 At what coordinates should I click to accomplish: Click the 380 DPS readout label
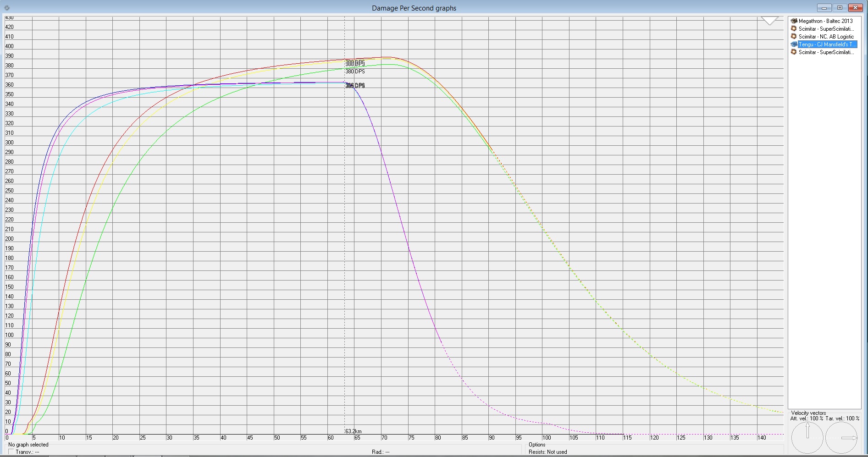pyautogui.click(x=355, y=72)
